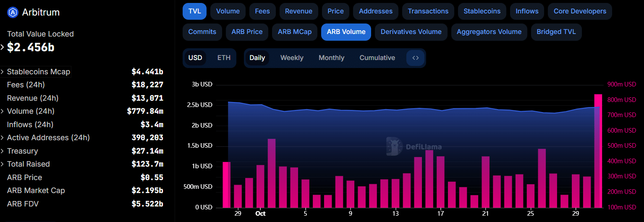Switch chart denomination to USD
644x222 pixels.
point(195,58)
